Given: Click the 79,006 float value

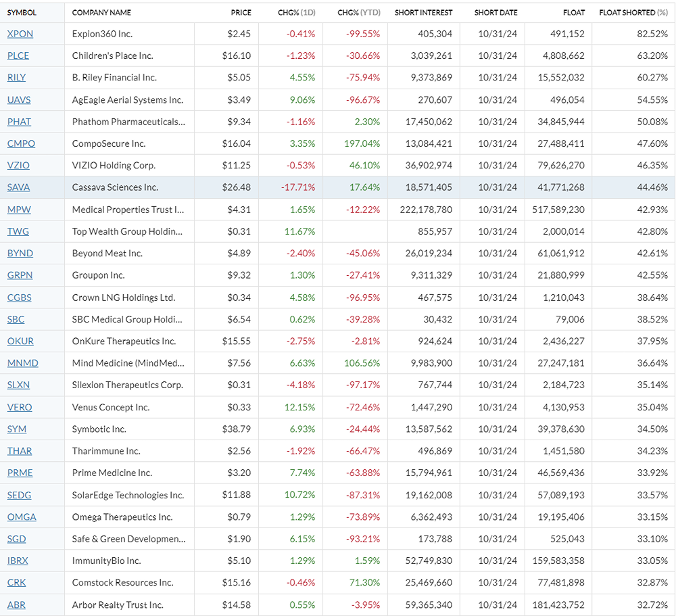Looking at the screenshot, I should point(570,319).
